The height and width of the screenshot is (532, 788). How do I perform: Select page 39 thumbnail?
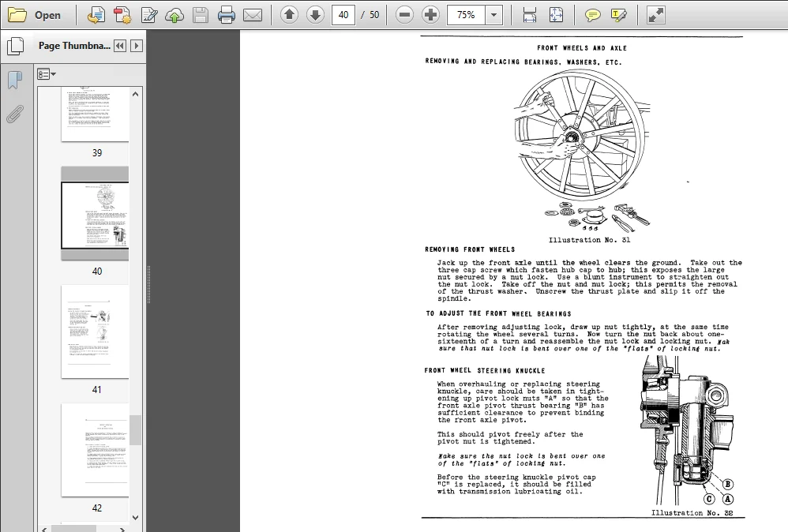[95, 114]
